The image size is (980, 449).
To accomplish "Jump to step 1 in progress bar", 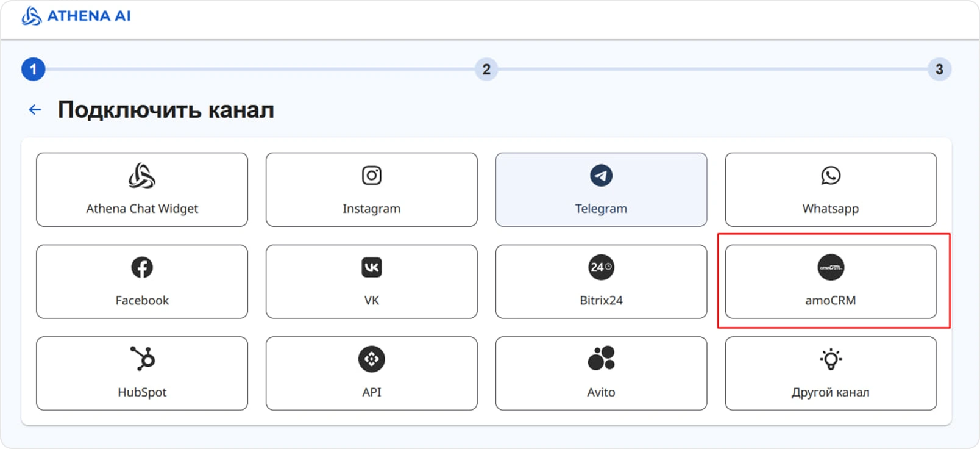I will (34, 69).
